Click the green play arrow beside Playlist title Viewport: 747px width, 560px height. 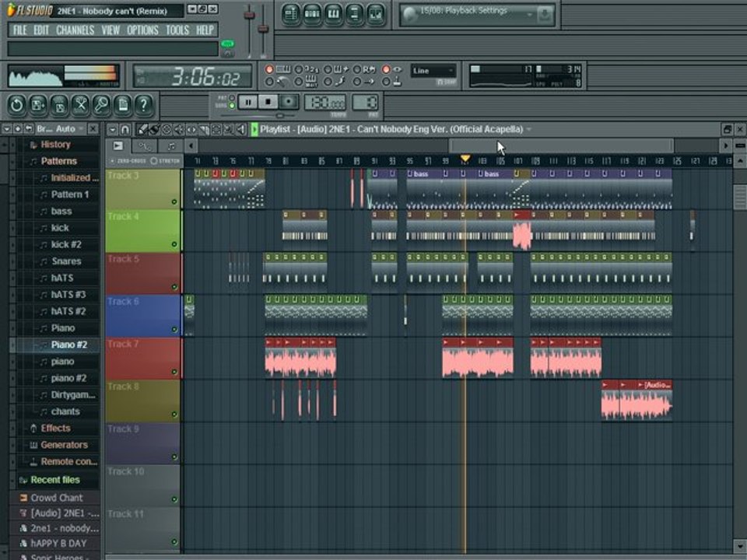click(255, 130)
